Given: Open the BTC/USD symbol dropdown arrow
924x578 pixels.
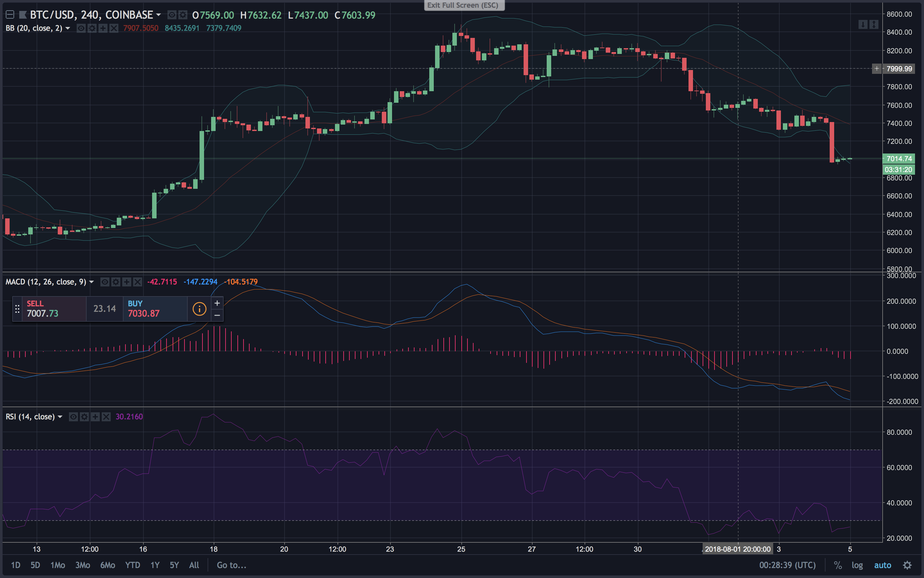Looking at the screenshot, I should coord(158,15).
